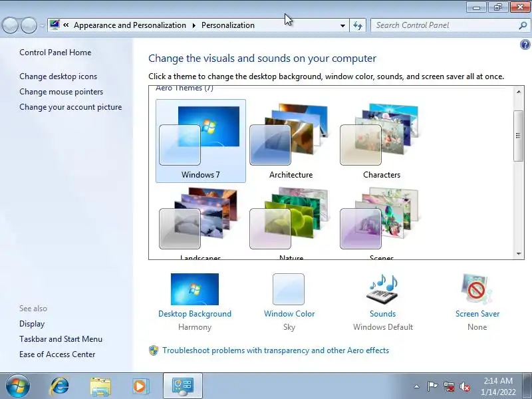Click the Control Panel taskbar button
Viewport: 532px width, 399px height.
coord(182,386)
